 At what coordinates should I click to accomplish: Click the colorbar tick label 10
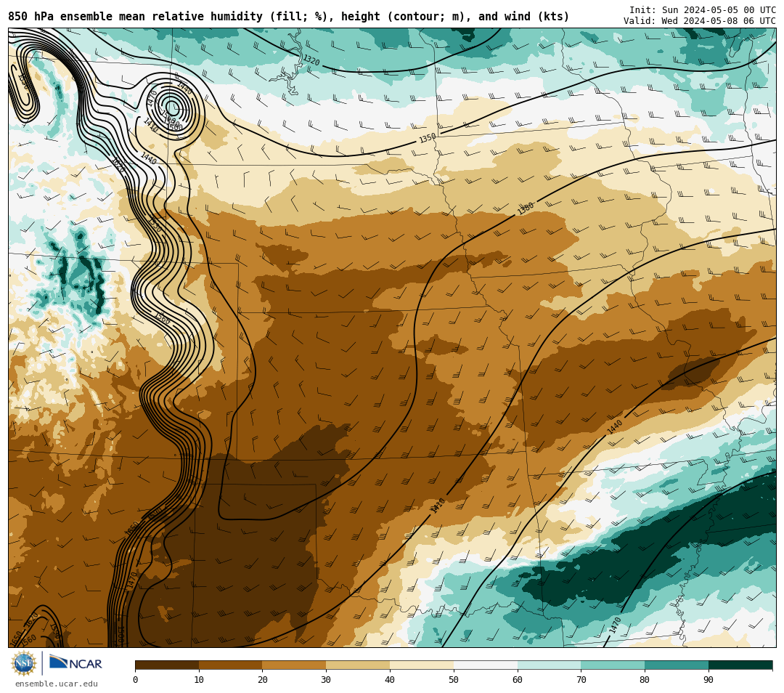tap(199, 679)
